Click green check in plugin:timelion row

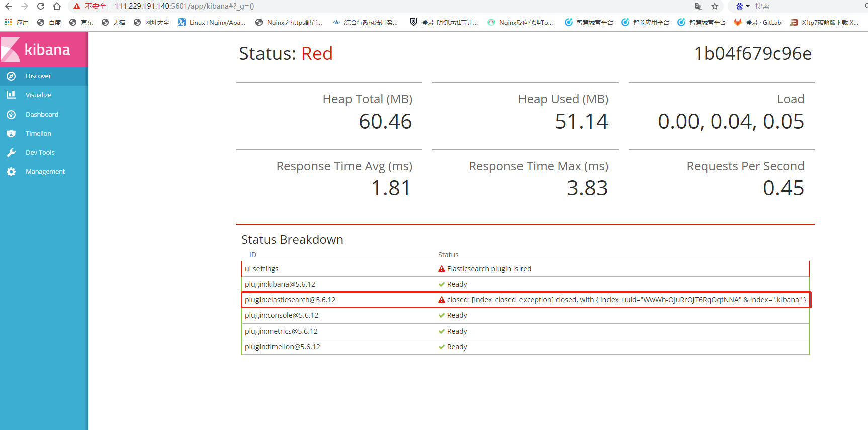click(442, 347)
